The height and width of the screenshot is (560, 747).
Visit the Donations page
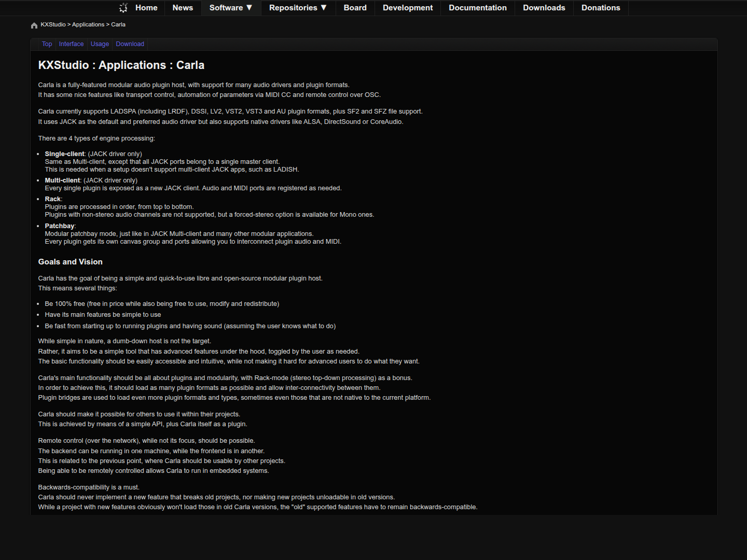[601, 8]
